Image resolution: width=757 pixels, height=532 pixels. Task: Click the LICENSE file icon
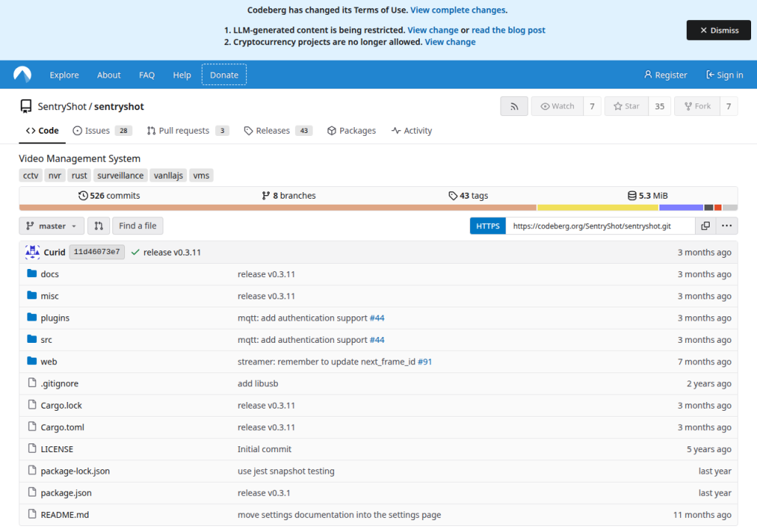coord(32,449)
